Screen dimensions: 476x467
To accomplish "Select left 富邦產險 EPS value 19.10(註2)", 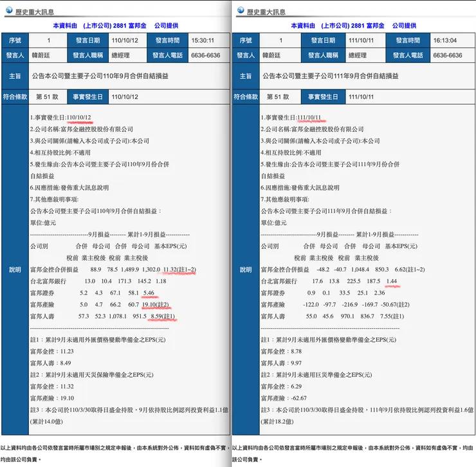I will click(155, 304).
